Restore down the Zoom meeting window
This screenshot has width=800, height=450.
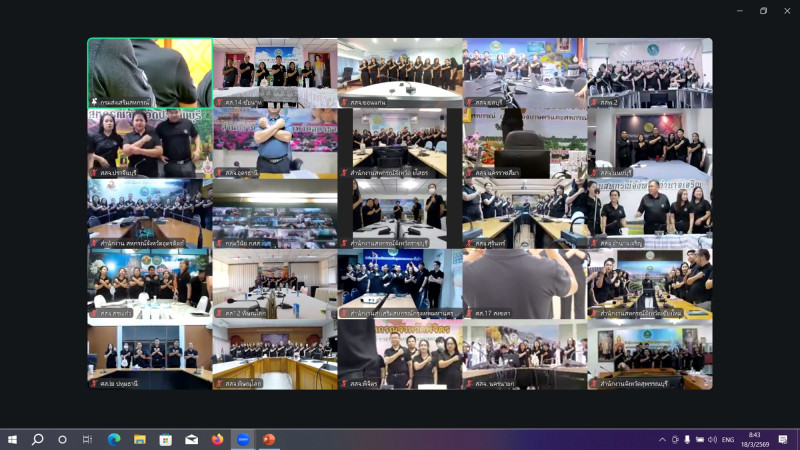[x=763, y=11]
